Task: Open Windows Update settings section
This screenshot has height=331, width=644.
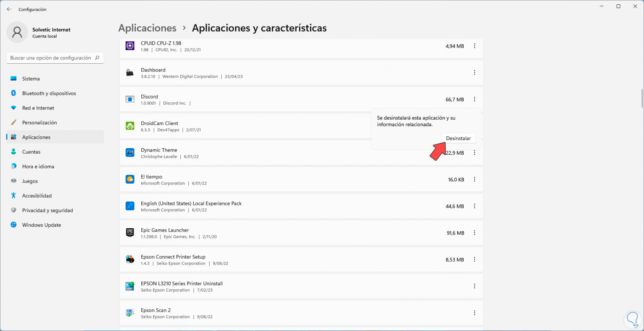Action: 41,225
